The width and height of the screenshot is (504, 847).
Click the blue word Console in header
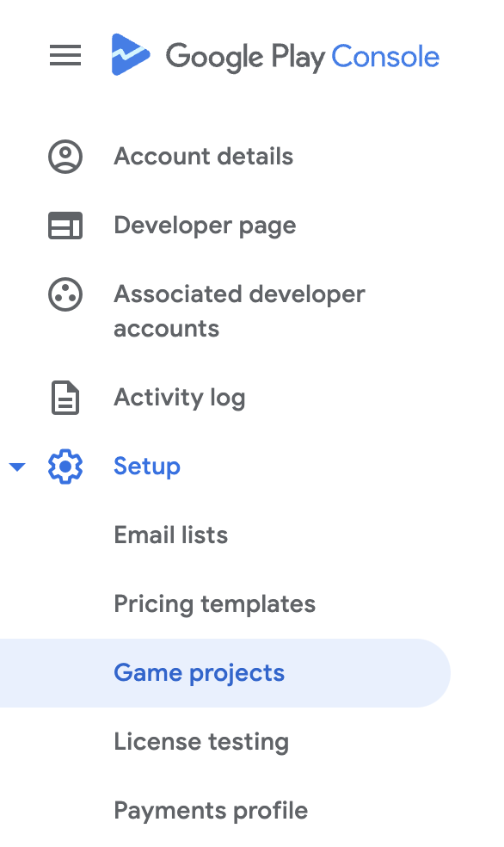(385, 56)
